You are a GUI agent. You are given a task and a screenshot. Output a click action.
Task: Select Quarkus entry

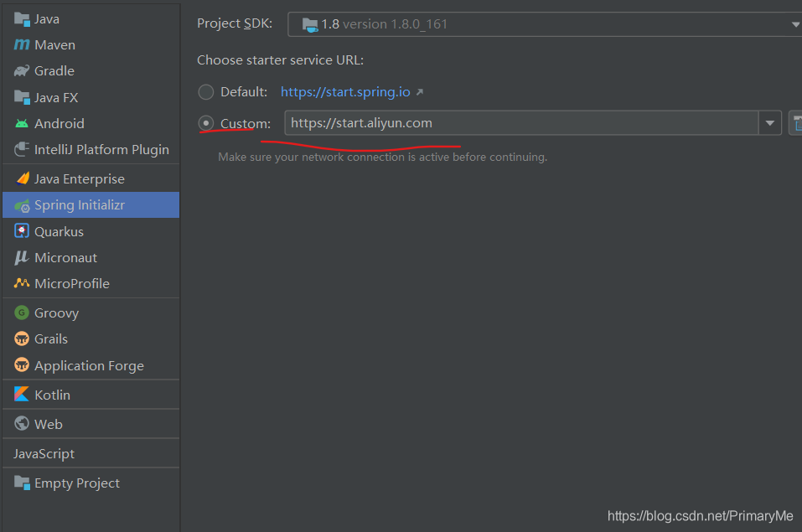click(x=91, y=231)
